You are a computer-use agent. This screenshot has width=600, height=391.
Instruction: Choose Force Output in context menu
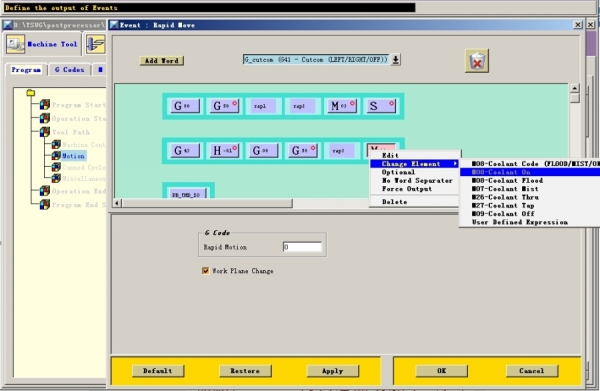coord(407,189)
